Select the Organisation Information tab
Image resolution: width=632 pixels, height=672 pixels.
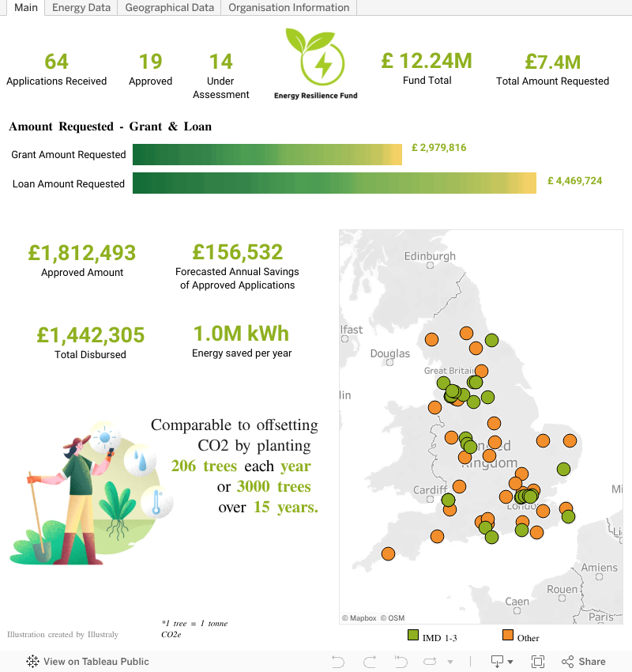point(288,8)
